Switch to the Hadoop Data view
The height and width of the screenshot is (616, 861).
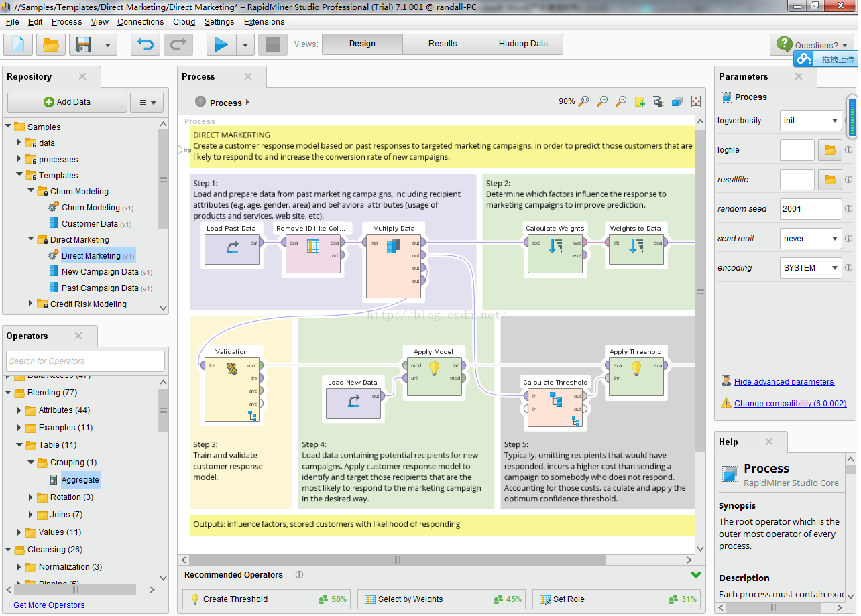pos(523,44)
